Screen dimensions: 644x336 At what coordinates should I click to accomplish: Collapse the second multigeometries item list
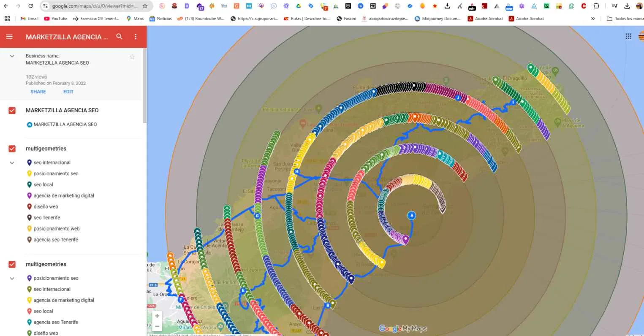[12, 278]
